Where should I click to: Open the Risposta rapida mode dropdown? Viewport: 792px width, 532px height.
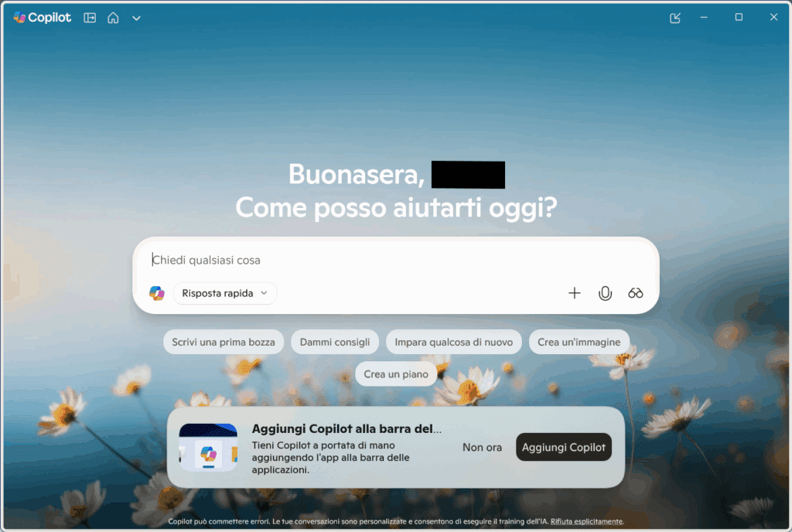tap(225, 293)
